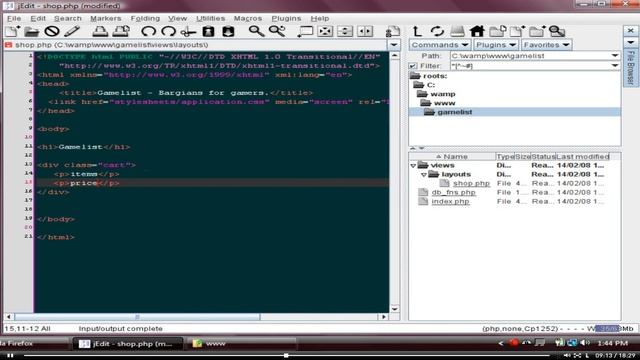Sort file list by Name column
The width and height of the screenshot is (640, 360).
point(452,156)
